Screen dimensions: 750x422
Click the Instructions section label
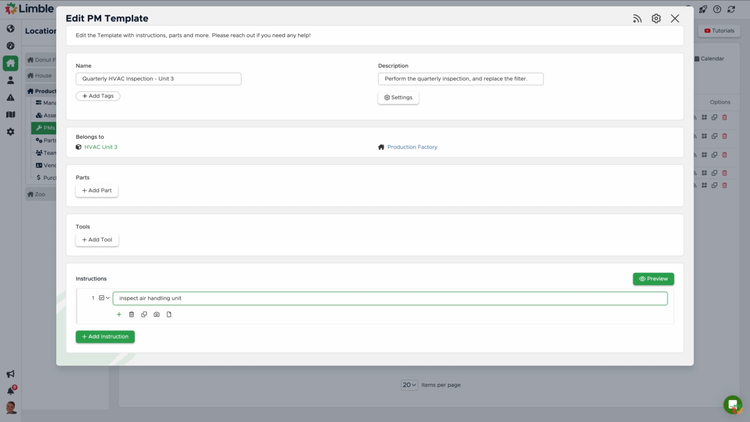click(x=91, y=279)
